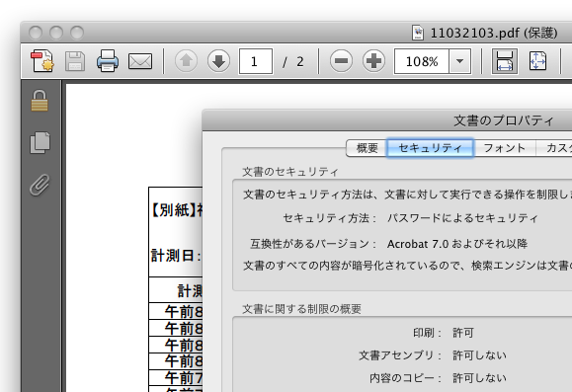Email the file using envelope icon
The width and height of the screenshot is (572, 392).
click(140, 61)
